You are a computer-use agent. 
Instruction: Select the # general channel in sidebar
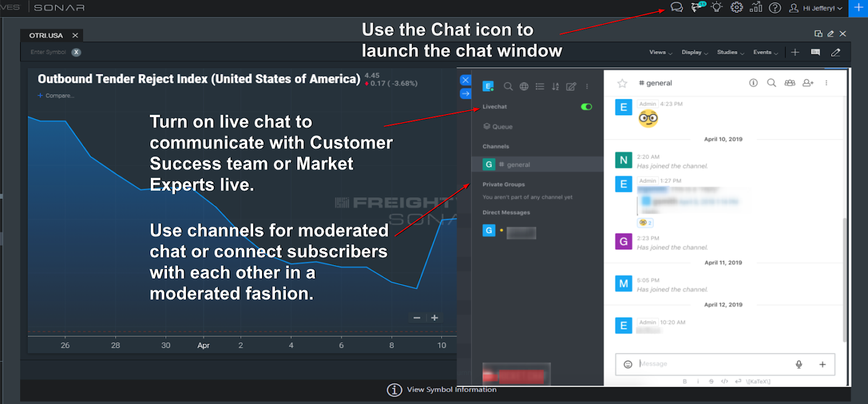(537, 165)
